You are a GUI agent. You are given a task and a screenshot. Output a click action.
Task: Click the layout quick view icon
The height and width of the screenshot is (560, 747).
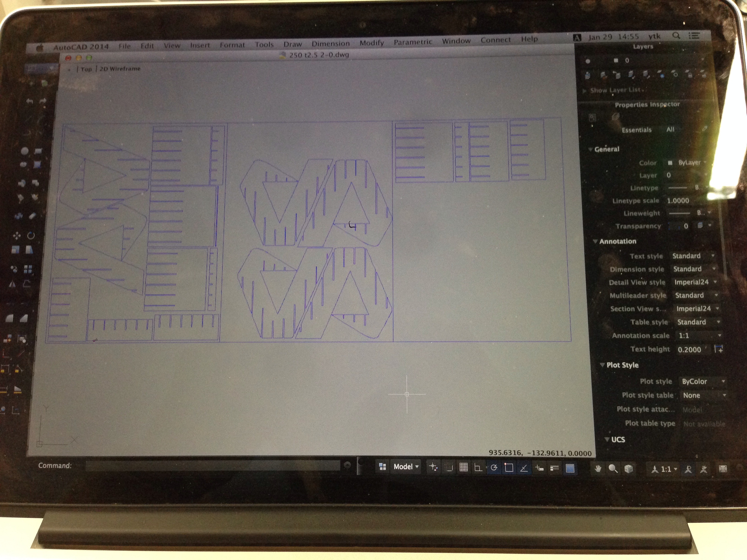point(382,466)
